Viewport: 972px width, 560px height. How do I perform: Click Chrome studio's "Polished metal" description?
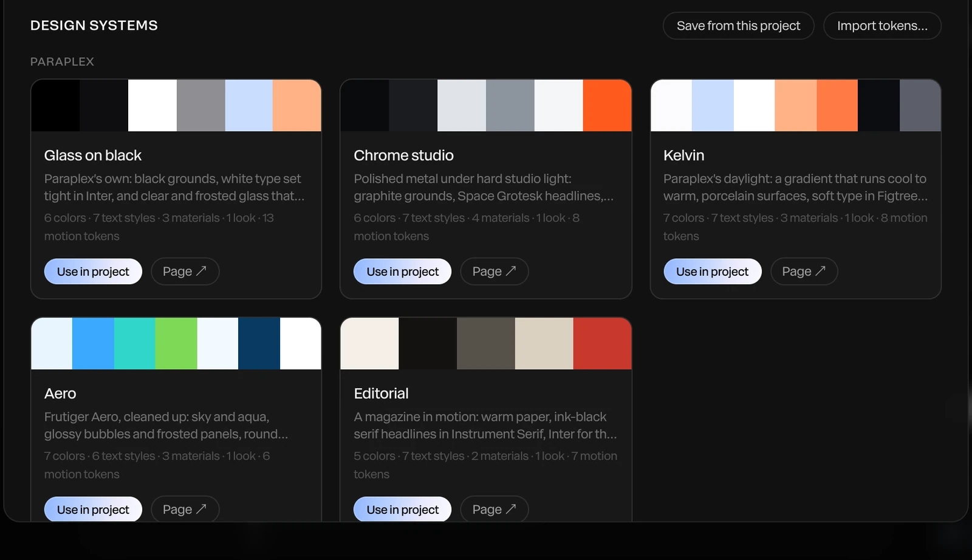(x=484, y=187)
